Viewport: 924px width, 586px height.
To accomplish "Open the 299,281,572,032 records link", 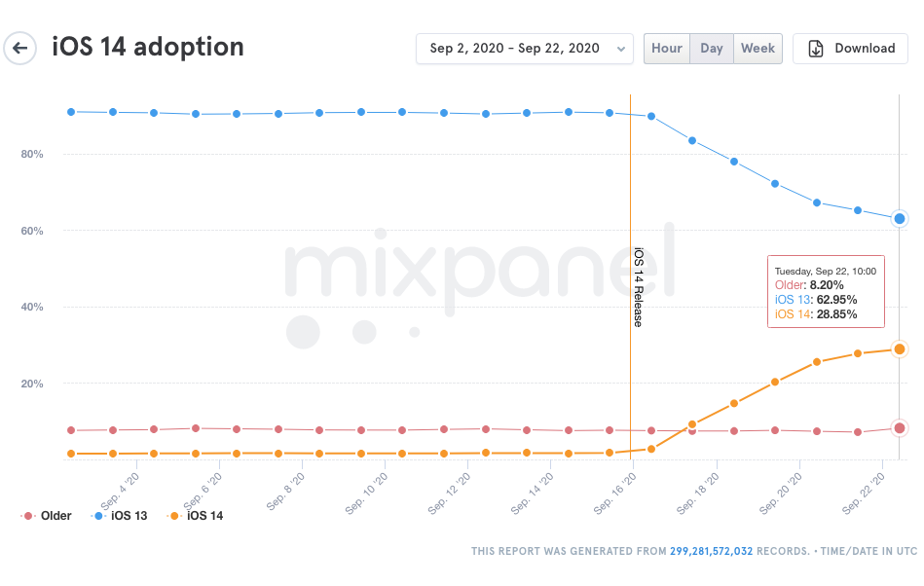I will pos(711,551).
